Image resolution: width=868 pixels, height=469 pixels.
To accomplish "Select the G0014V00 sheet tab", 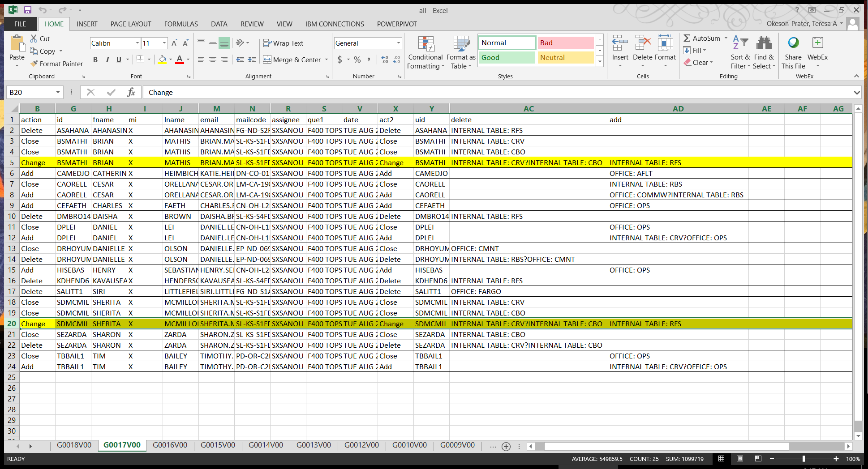I will pyautogui.click(x=266, y=445).
